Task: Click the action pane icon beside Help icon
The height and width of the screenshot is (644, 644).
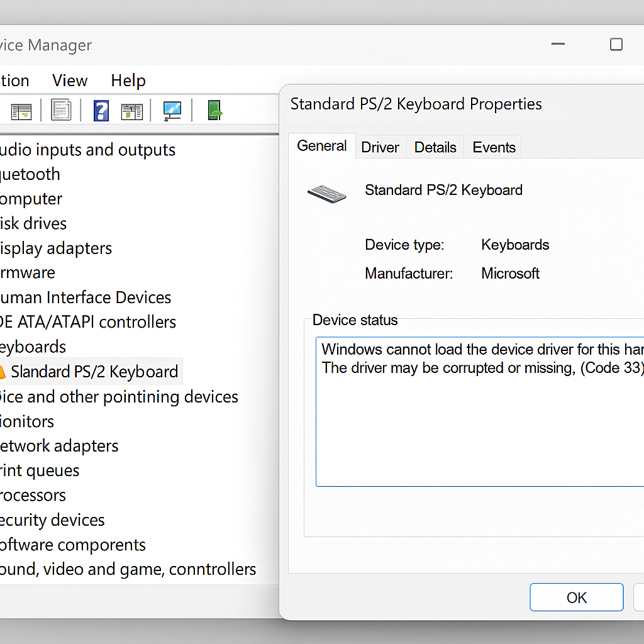Action: click(132, 111)
